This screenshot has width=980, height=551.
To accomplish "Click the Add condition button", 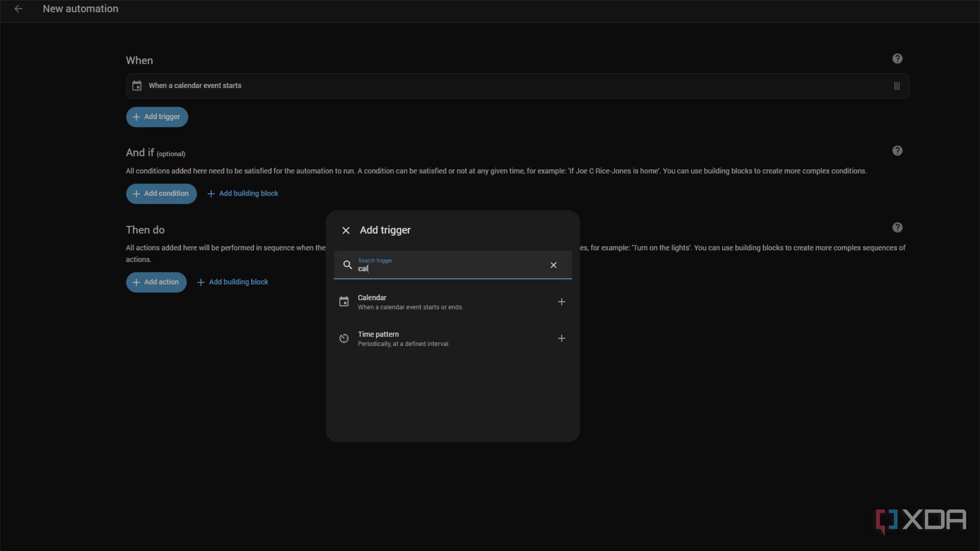I will 161,194.
